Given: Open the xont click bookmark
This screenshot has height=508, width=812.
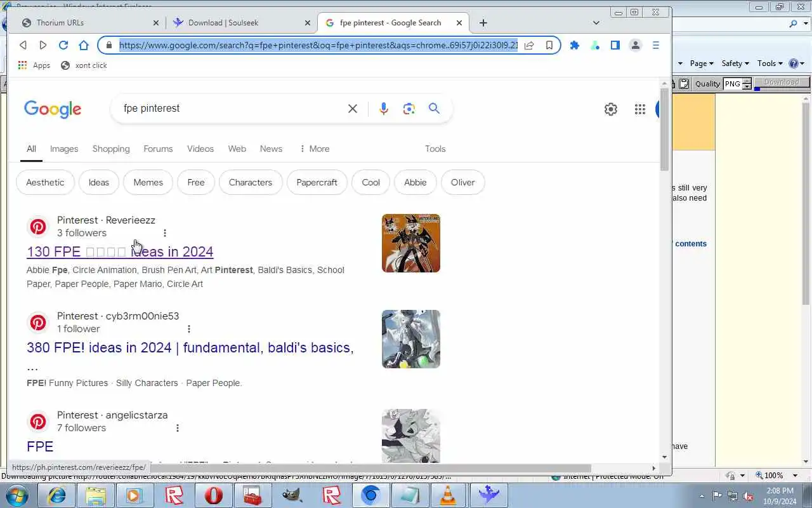Looking at the screenshot, I should click(x=84, y=65).
